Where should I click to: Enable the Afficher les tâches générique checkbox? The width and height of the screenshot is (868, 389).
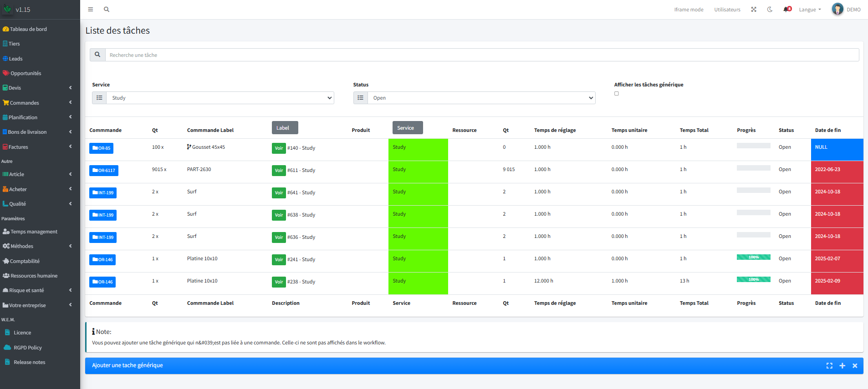click(x=617, y=94)
